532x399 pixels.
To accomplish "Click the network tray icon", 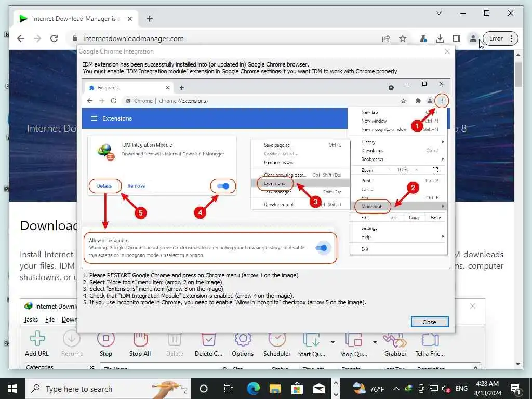I will [434, 389].
